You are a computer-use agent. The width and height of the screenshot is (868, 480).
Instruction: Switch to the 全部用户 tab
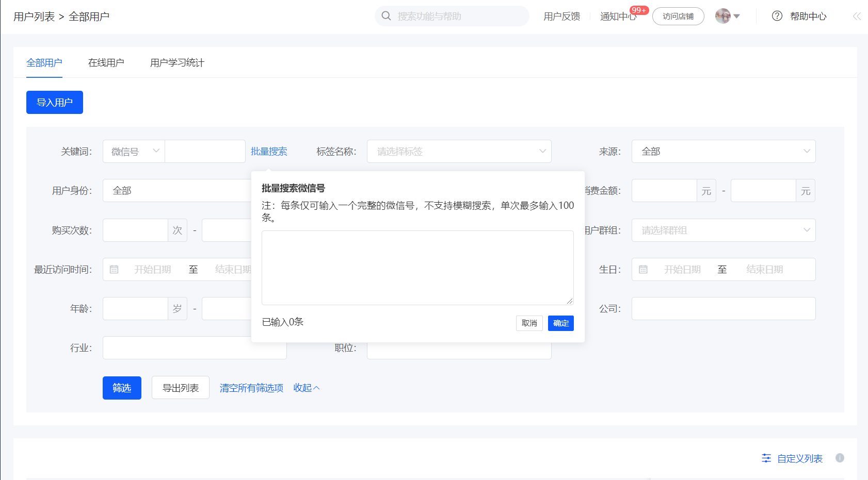(44, 63)
